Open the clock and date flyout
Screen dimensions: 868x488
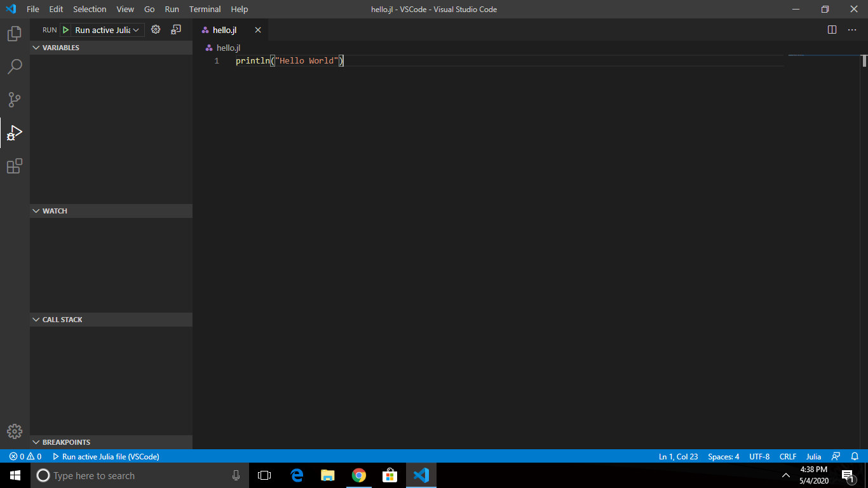pyautogui.click(x=814, y=475)
